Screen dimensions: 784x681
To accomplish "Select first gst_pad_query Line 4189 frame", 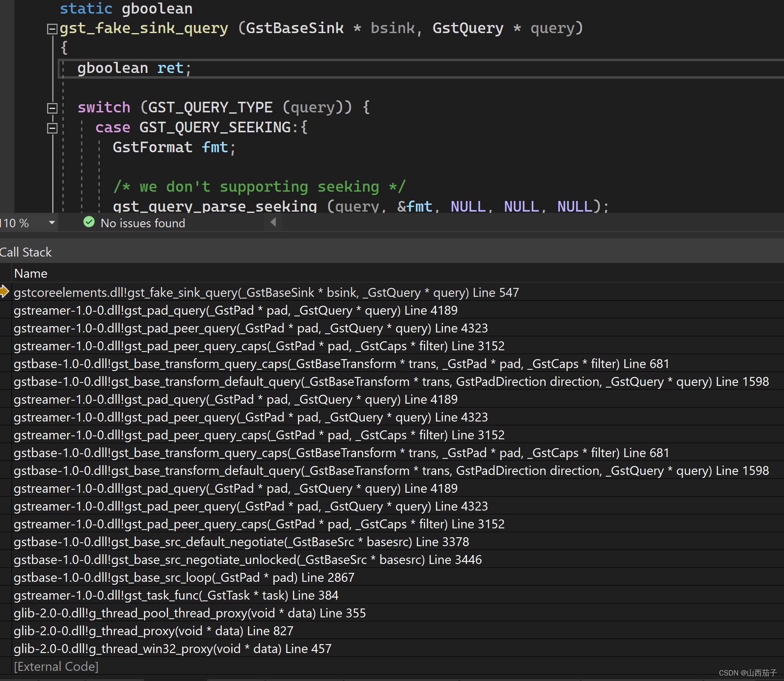I will (235, 310).
